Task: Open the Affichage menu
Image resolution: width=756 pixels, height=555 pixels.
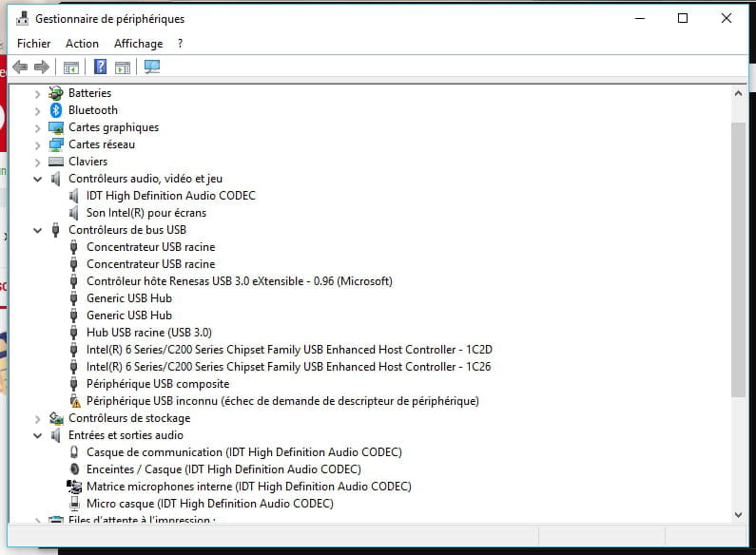Action: [x=139, y=44]
